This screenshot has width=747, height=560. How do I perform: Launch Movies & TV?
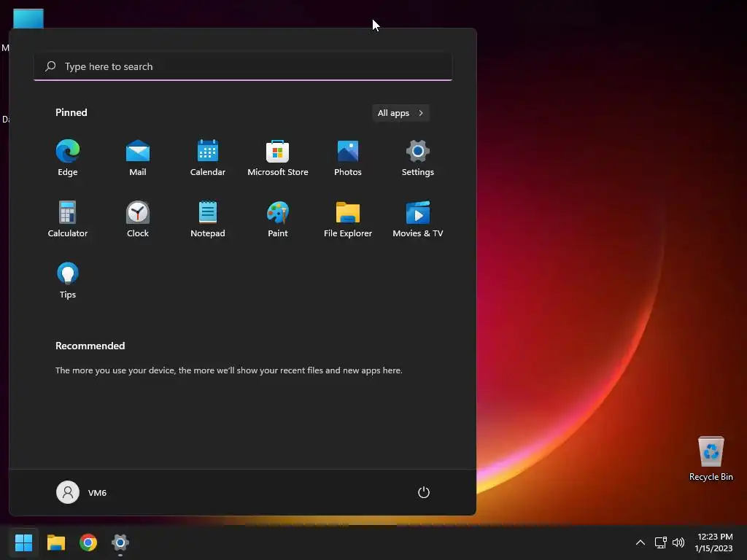(x=418, y=219)
